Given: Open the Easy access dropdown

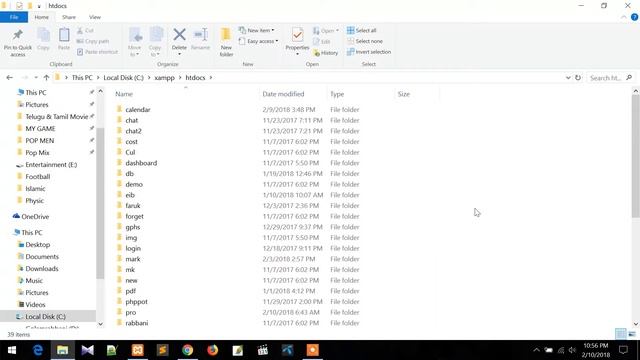Looking at the screenshot, I should coord(258,41).
